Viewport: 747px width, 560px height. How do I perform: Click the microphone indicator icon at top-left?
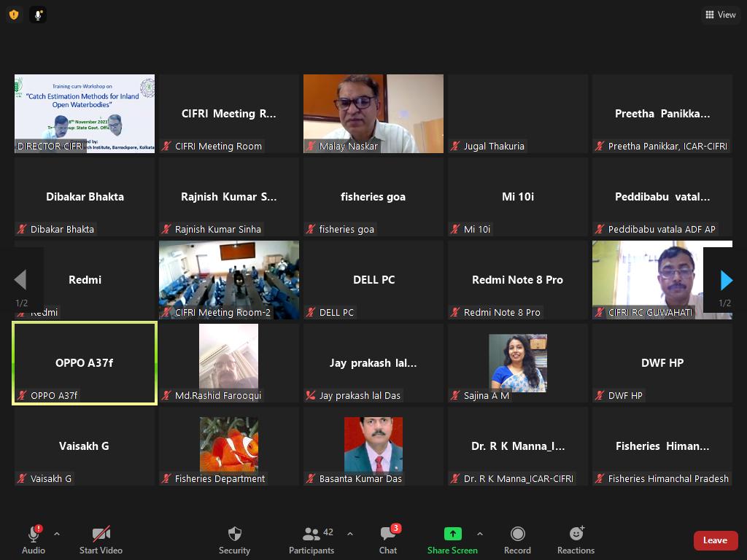(38, 15)
